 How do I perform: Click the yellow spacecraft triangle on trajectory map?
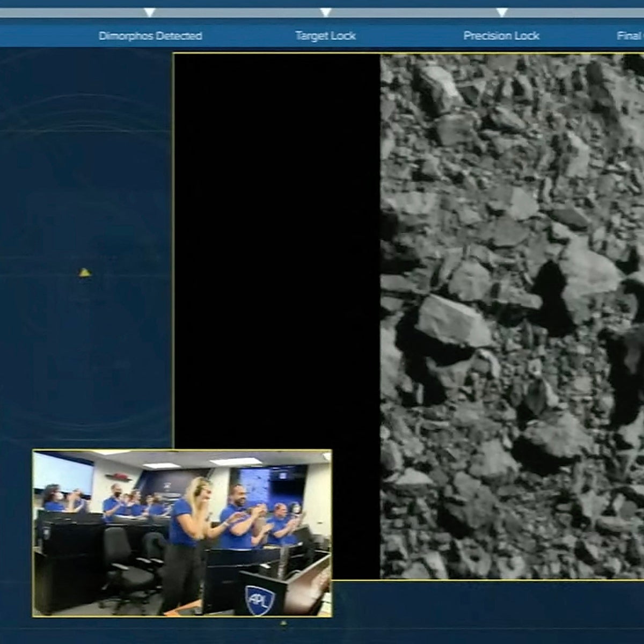point(84,273)
